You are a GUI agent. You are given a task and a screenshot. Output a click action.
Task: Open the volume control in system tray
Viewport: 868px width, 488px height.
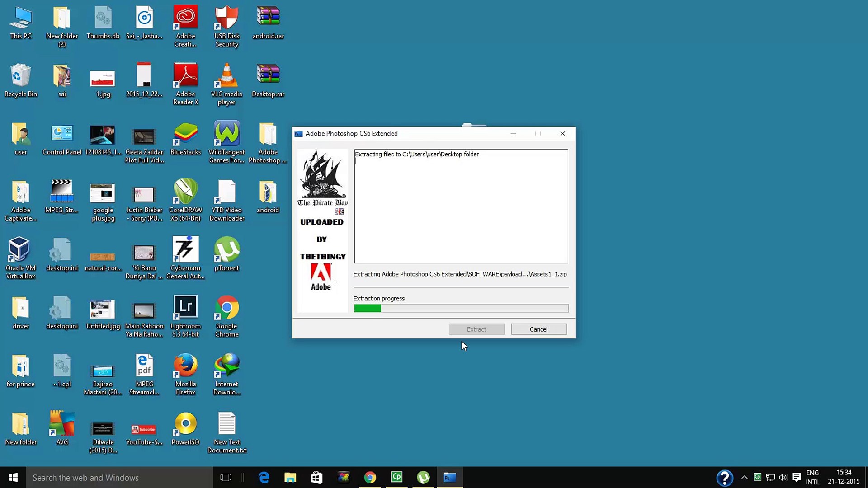point(783,478)
